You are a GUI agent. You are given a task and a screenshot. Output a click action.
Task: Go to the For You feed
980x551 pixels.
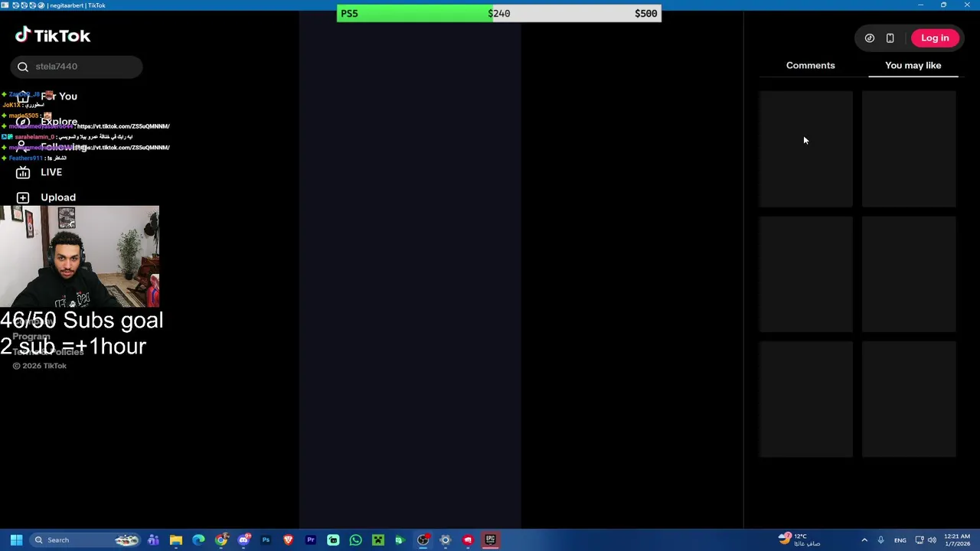pyautogui.click(x=58, y=96)
